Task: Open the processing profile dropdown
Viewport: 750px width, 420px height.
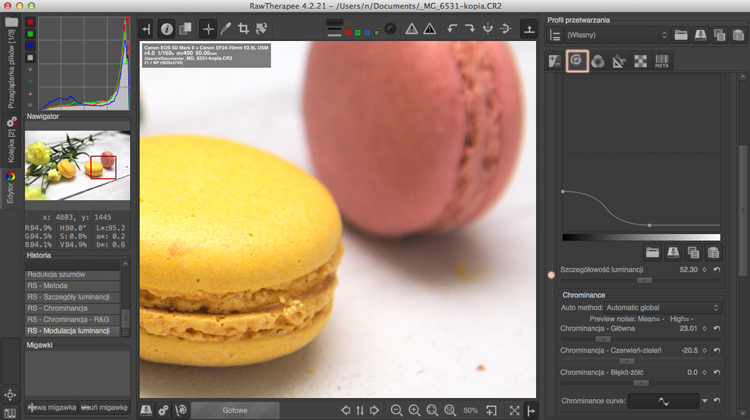Action: coord(617,35)
